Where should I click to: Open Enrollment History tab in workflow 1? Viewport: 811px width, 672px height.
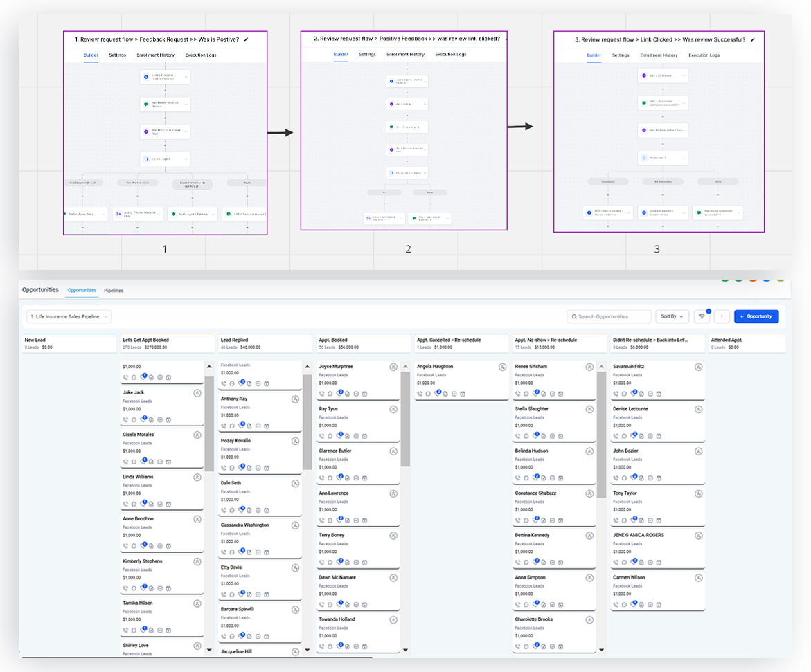click(x=156, y=55)
